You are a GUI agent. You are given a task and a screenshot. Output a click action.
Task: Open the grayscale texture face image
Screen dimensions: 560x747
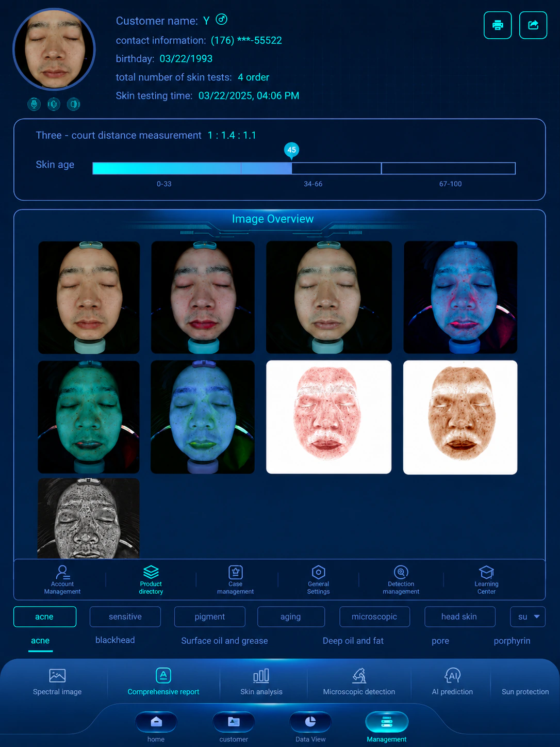89,518
